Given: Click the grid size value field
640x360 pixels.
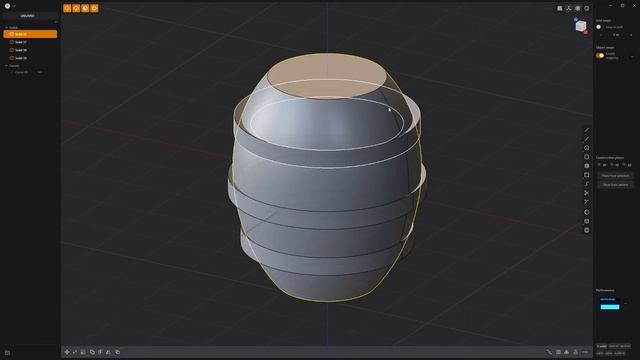Looking at the screenshot, I should point(616,35).
